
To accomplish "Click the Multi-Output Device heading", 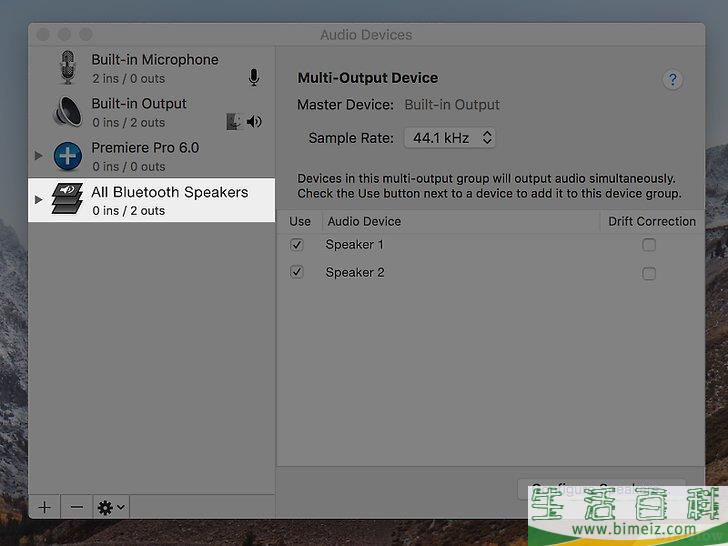I will pos(368,78).
